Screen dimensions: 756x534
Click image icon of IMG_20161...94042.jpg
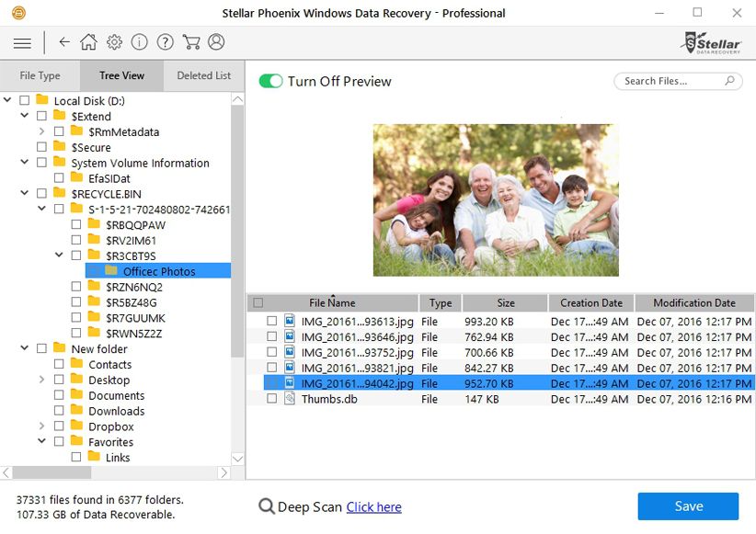(x=290, y=383)
